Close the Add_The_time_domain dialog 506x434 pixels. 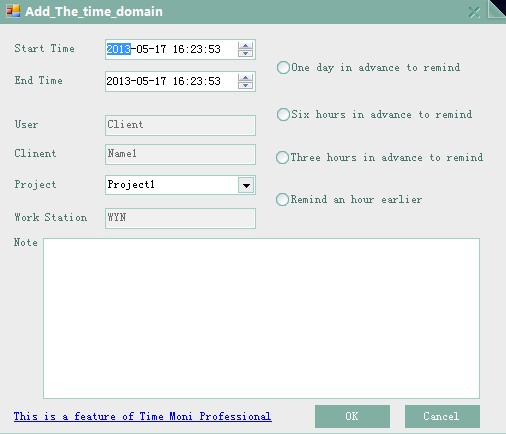coord(474,12)
